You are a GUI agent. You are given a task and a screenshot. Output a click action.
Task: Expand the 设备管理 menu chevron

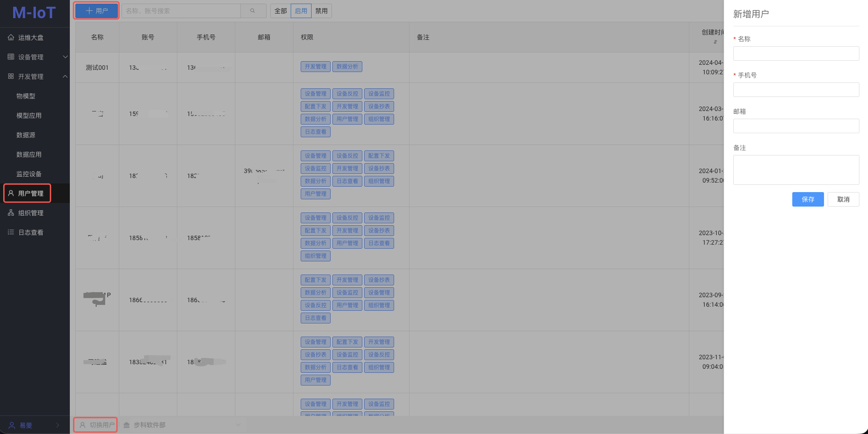[x=65, y=57]
